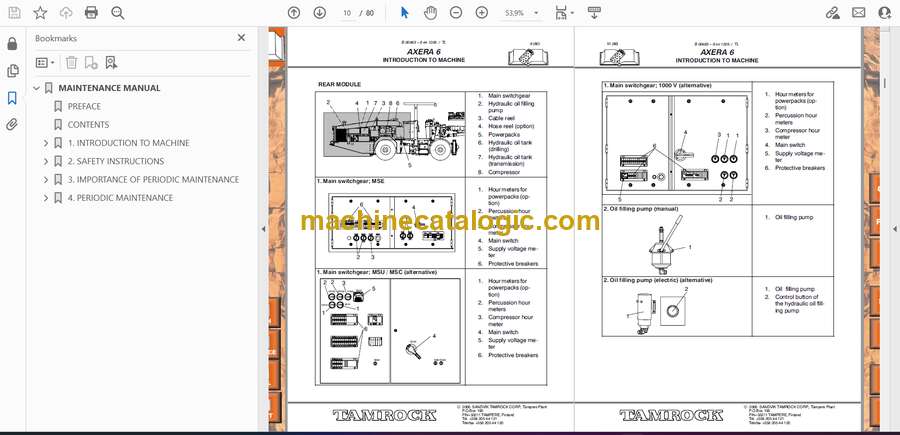Click the TAMROCK logo on left page
900x435 pixels.
tap(385, 415)
